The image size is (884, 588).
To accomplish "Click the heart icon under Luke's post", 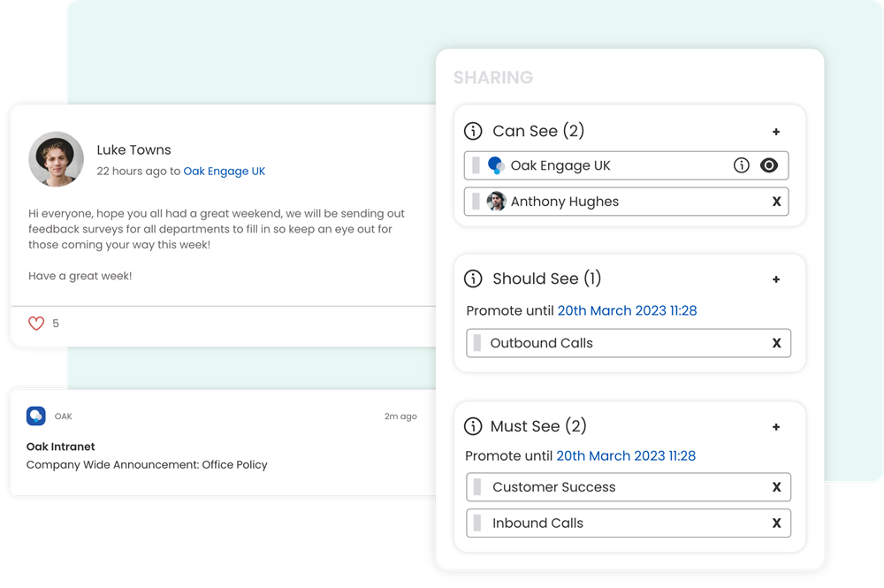I will click(x=34, y=323).
